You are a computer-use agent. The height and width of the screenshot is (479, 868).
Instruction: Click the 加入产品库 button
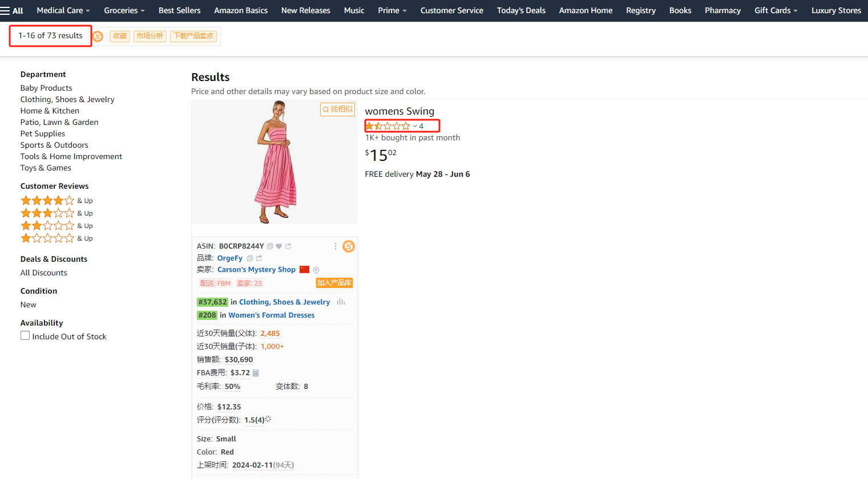pos(334,283)
